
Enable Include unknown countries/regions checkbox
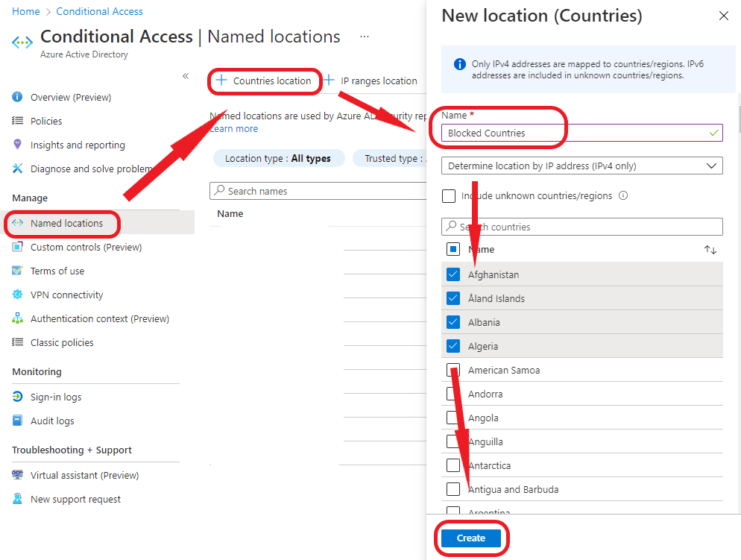click(449, 196)
